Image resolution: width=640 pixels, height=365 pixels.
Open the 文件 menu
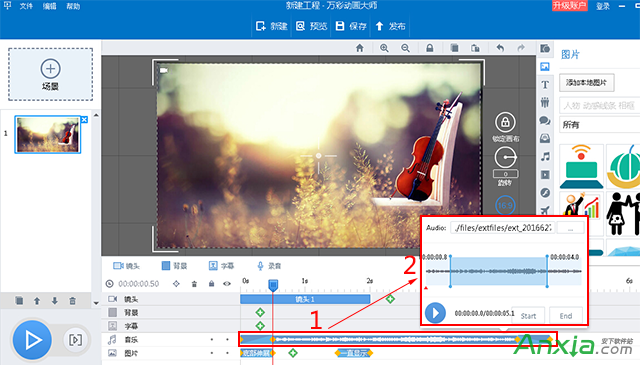click(26, 6)
